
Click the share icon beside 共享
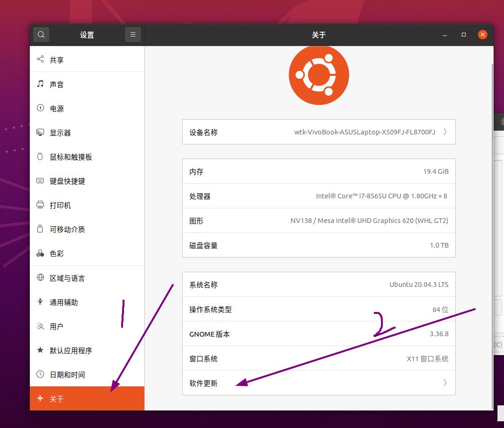click(x=40, y=59)
